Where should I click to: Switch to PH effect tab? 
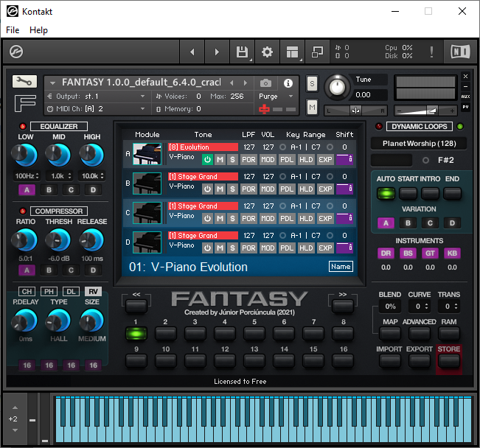coord(49,291)
